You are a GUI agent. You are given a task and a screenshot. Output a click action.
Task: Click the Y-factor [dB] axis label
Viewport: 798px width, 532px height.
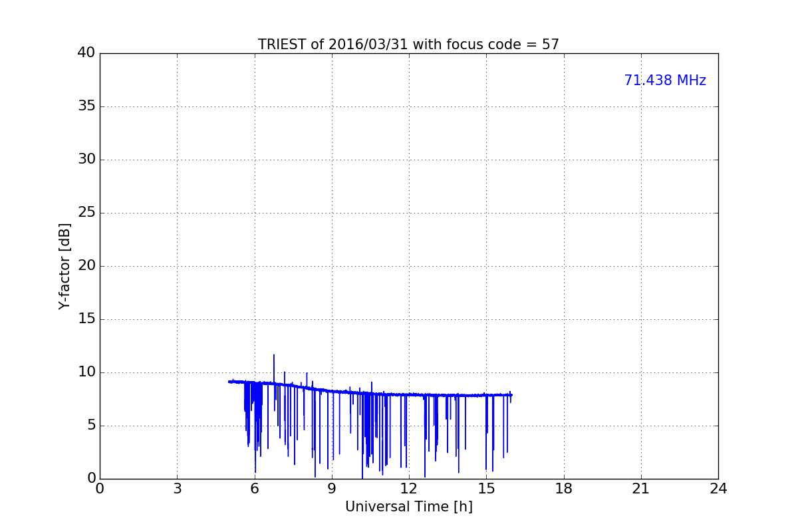[65, 266]
